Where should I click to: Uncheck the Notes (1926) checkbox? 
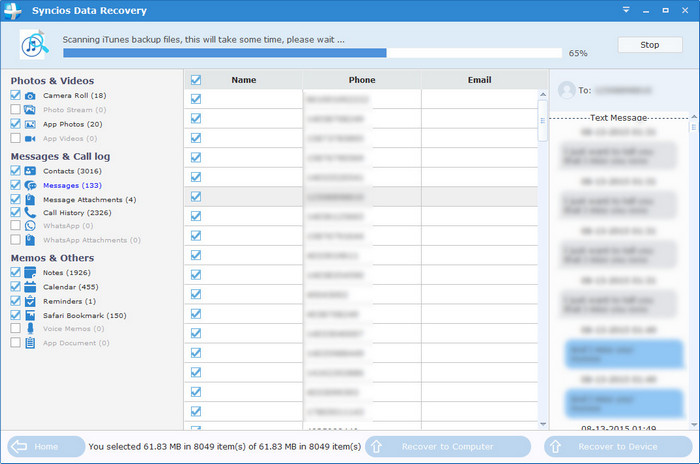click(15, 272)
